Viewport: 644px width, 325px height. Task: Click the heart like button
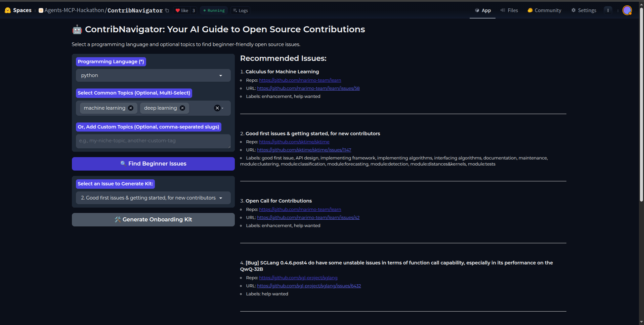pyautogui.click(x=182, y=10)
